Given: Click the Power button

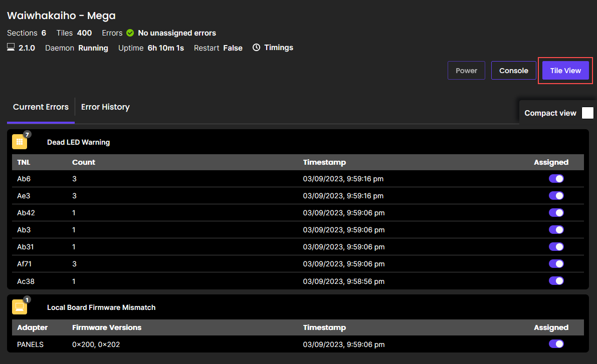Looking at the screenshot, I should pos(466,71).
